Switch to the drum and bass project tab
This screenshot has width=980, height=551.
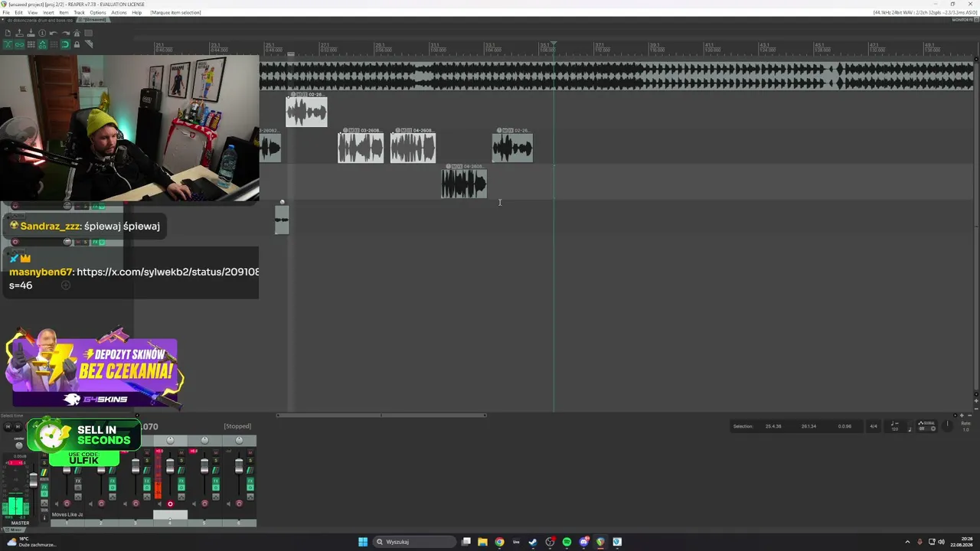[41, 20]
